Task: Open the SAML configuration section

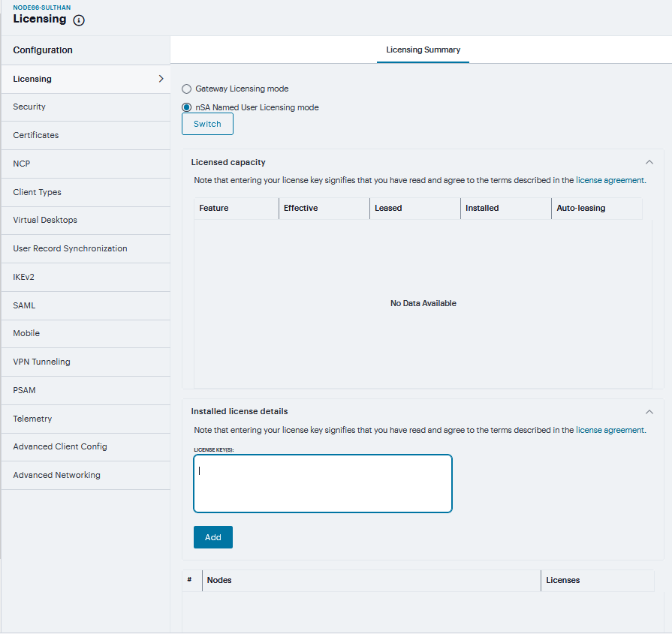Action: click(24, 305)
